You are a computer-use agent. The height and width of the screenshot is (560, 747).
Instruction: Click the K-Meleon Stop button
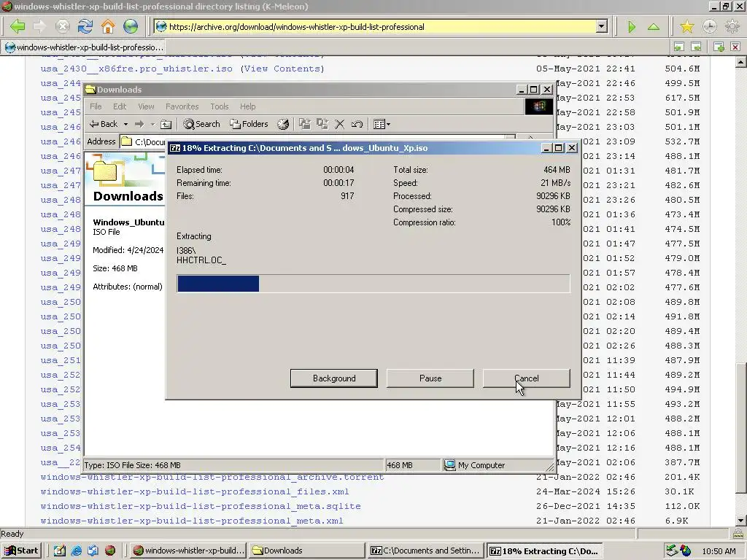(x=63, y=26)
